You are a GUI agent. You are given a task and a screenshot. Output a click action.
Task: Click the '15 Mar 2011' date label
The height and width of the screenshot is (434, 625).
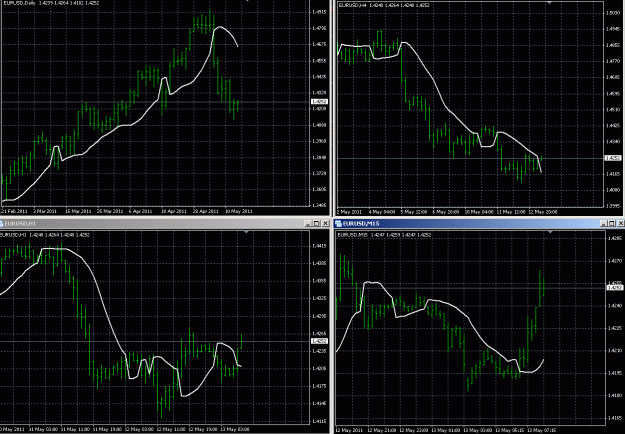click(x=79, y=211)
